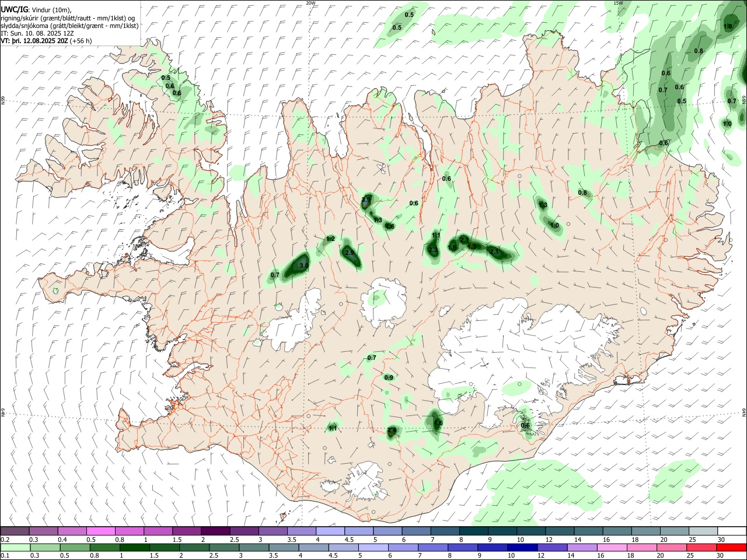Click the '0.2' label in the upper legend
Screen dimensions: 747x560
5,540
